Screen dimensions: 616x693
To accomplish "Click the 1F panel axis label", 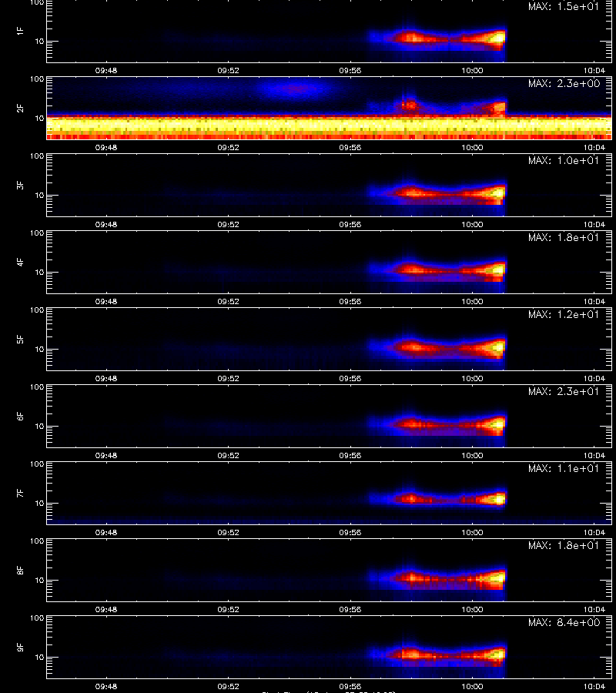I will pos(20,32).
